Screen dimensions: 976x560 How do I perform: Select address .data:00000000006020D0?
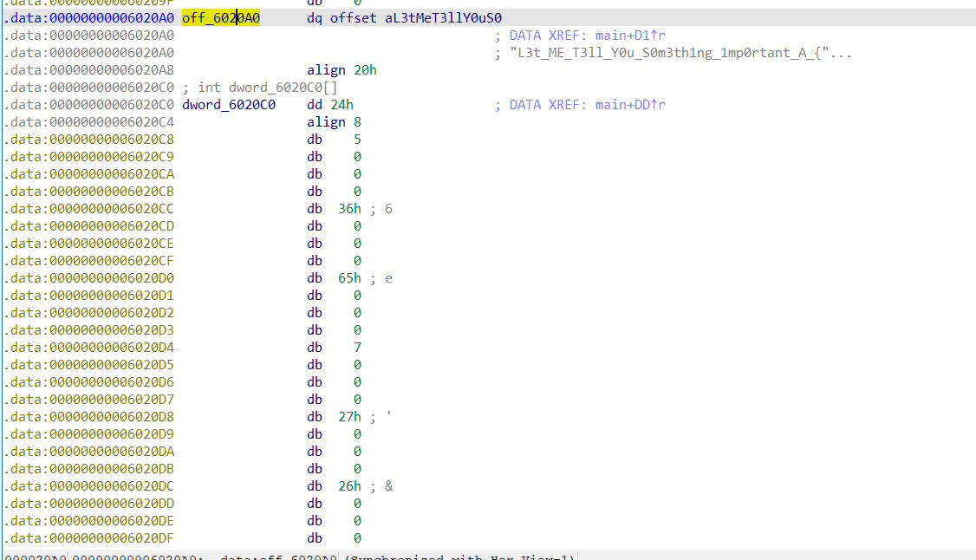89,278
